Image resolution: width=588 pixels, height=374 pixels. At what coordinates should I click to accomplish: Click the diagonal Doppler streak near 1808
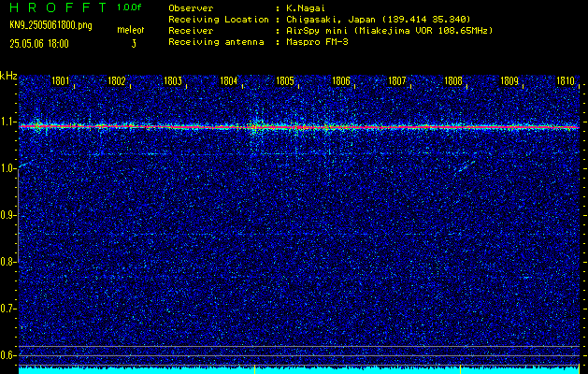pos(465,165)
